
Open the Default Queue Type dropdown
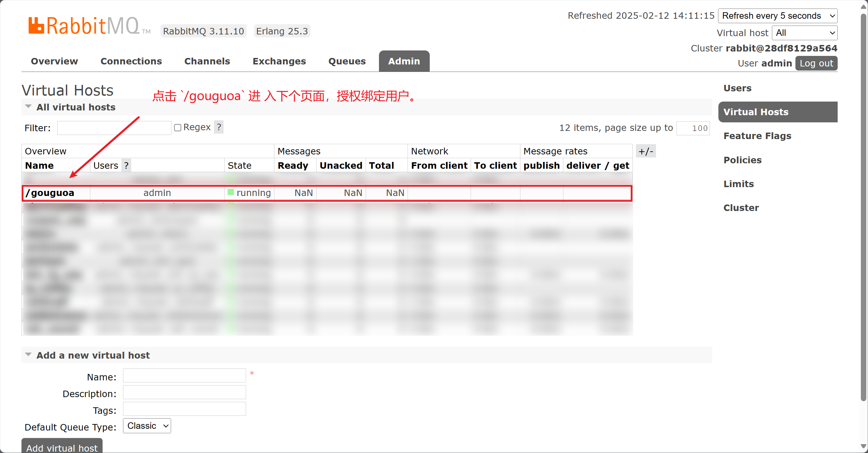(147, 426)
